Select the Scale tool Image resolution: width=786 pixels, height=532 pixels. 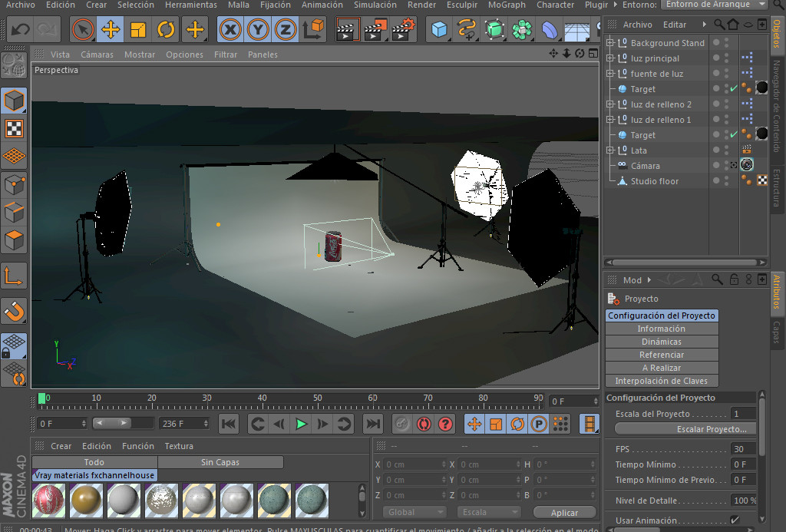(138, 31)
